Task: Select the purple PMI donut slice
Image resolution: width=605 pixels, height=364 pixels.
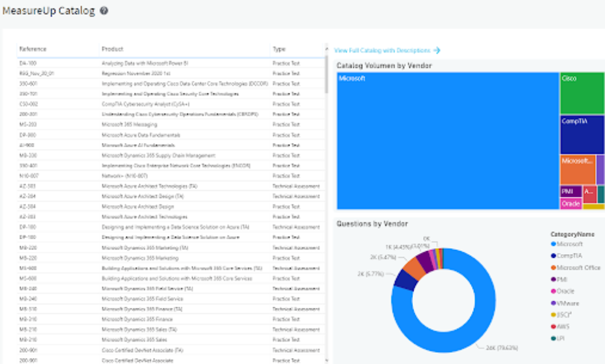Action: (x=426, y=261)
